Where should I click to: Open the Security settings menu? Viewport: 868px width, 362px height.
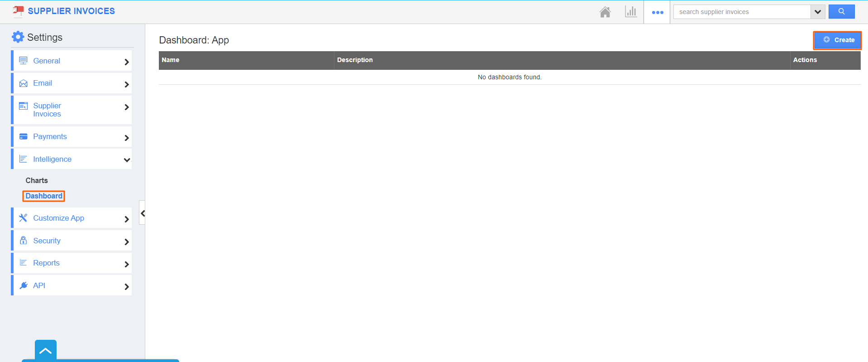point(72,241)
